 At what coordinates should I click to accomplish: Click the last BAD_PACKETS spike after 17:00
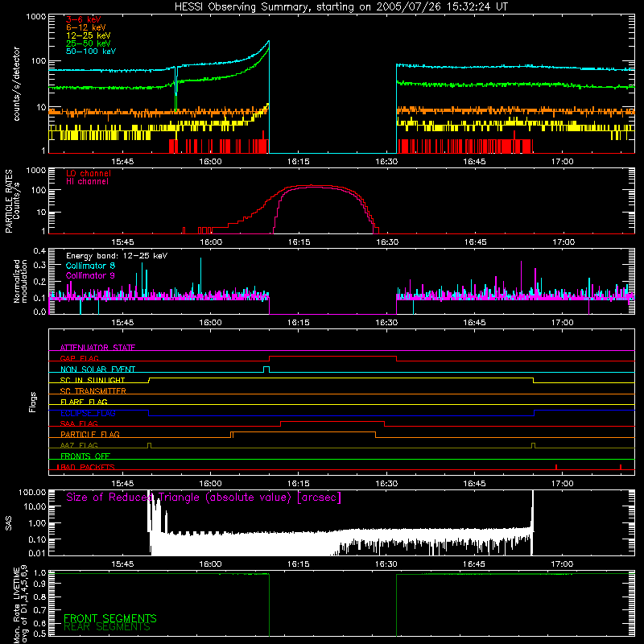621,467
